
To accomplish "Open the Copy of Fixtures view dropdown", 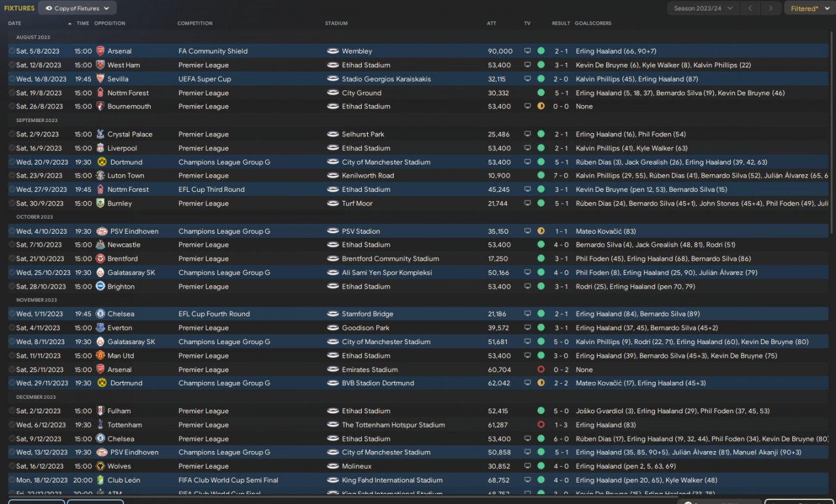I will pyautogui.click(x=78, y=8).
